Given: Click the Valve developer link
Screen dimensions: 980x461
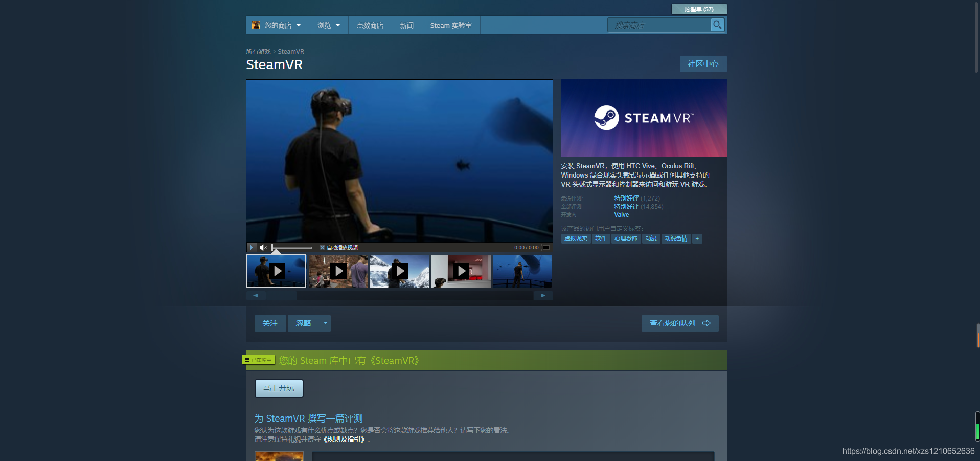Looking at the screenshot, I should pos(622,215).
